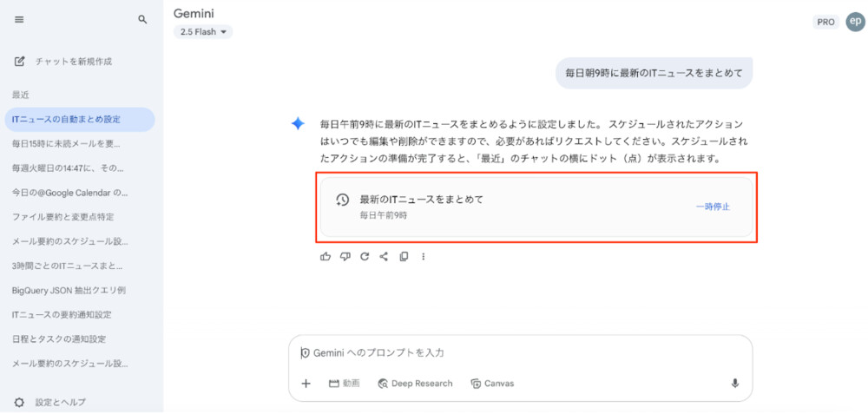This screenshot has height=414, width=868.
Task: Select the Canvas tool
Action: 492,384
